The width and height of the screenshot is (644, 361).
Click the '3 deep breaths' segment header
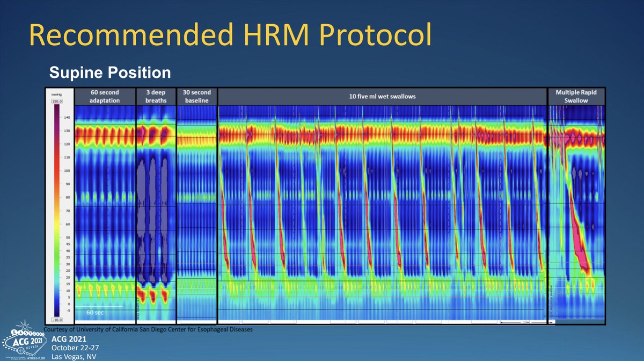[x=156, y=96]
